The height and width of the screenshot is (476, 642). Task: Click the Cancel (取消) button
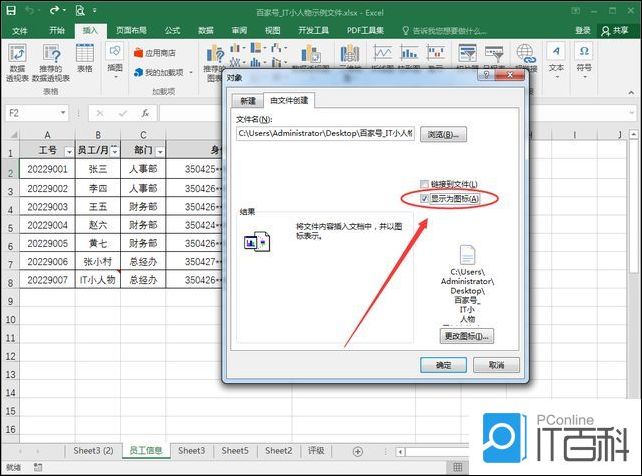pyautogui.click(x=496, y=365)
